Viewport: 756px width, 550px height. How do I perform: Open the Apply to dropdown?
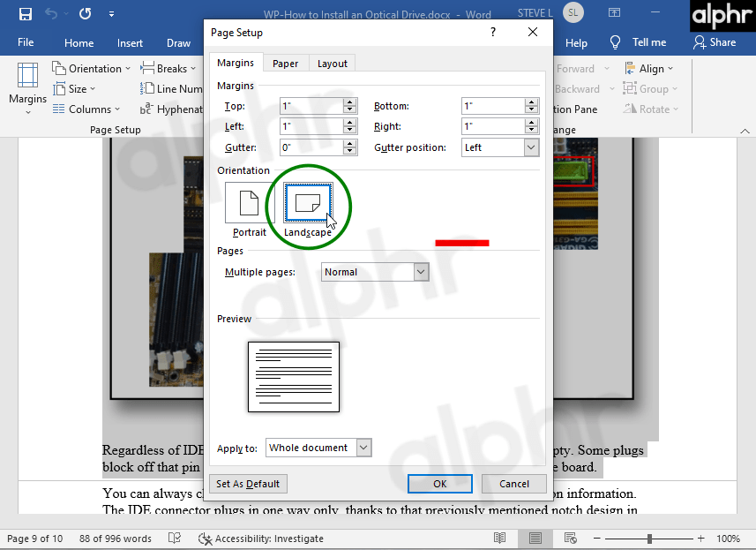pos(364,448)
